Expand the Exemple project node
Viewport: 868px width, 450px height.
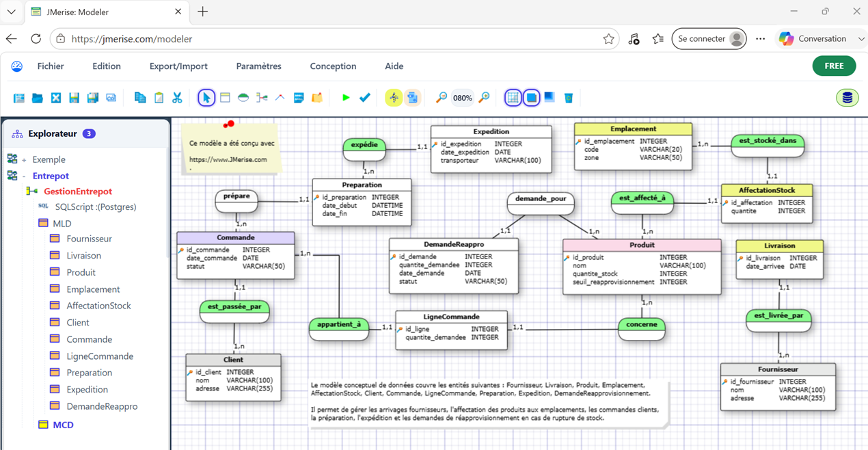click(24, 160)
